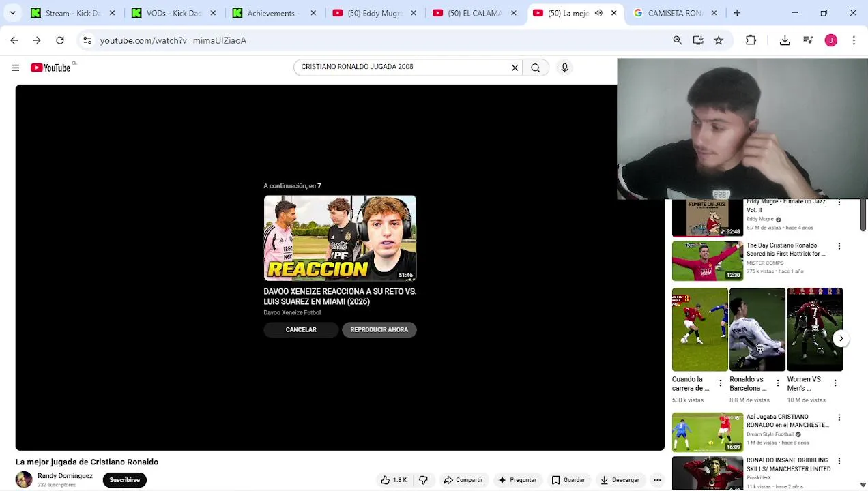Open the Chrome profile avatar
Screen dimensions: 868x491
830,40
